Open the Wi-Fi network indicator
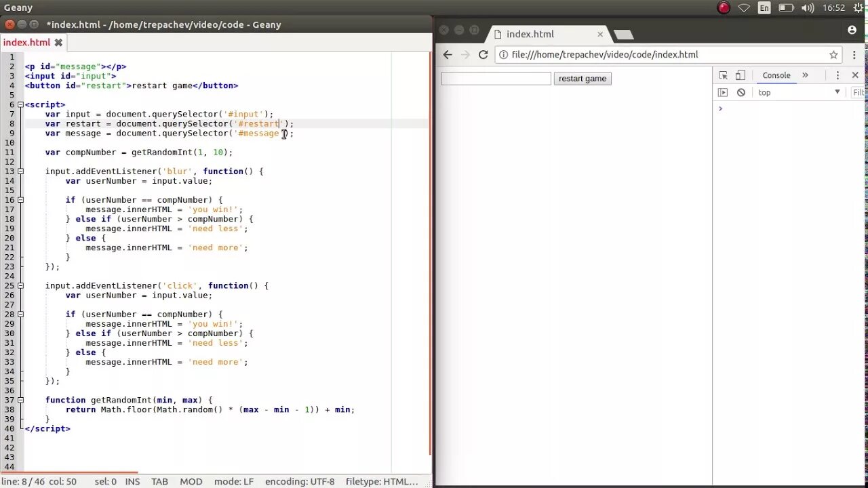The width and height of the screenshot is (868, 488). click(744, 8)
